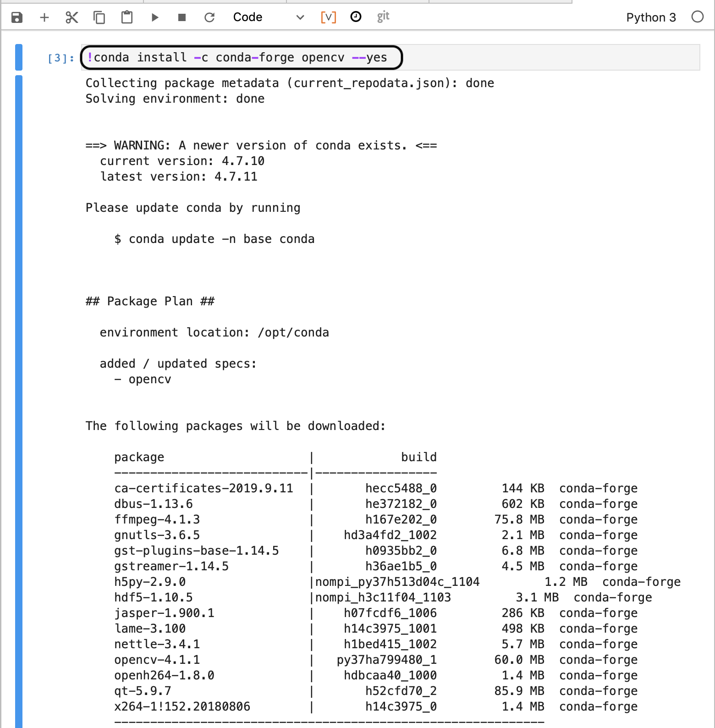The image size is (715, 728).
Task: Click the 'gst-plugins-base-1.14.5' package name
Action: click(197, 551)
